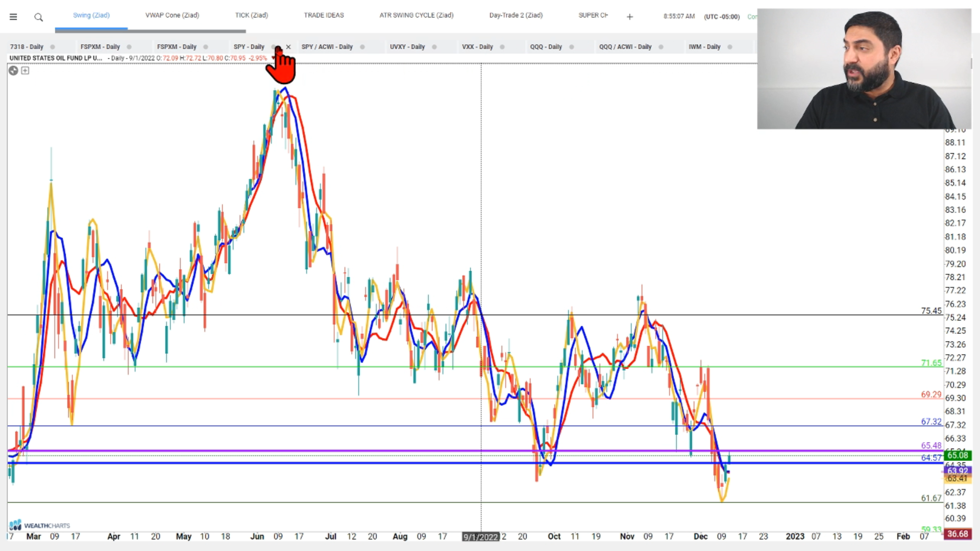Open the SUPER CH workspace tab
Viewport: 980px width, 551px height.
coord(593,15)
